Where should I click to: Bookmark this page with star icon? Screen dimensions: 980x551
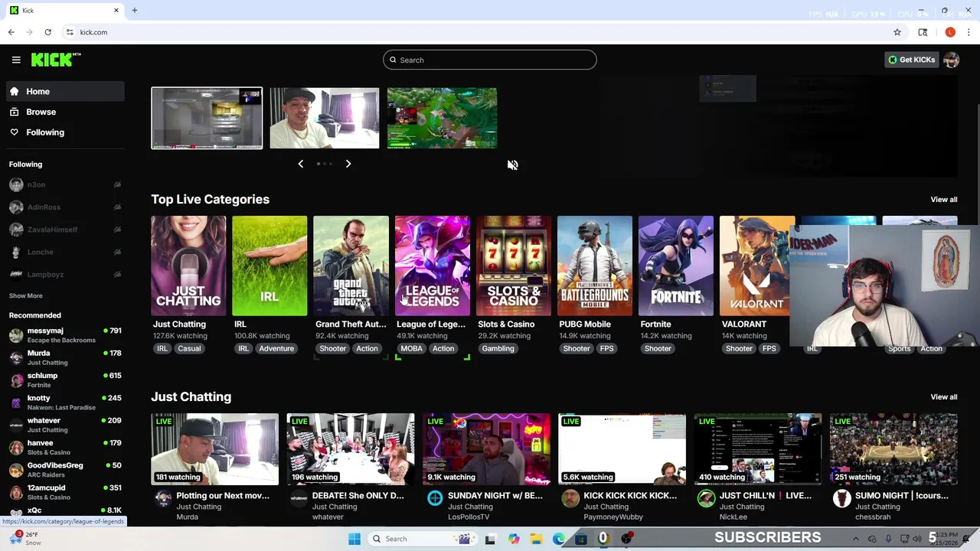tap(897, 32)
